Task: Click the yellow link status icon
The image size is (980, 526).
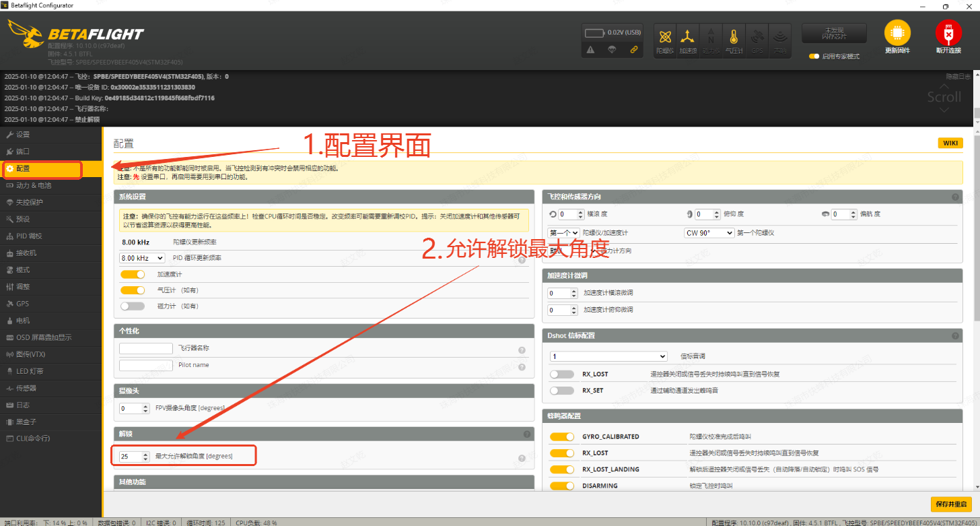Action: click(x=633, y=49)
